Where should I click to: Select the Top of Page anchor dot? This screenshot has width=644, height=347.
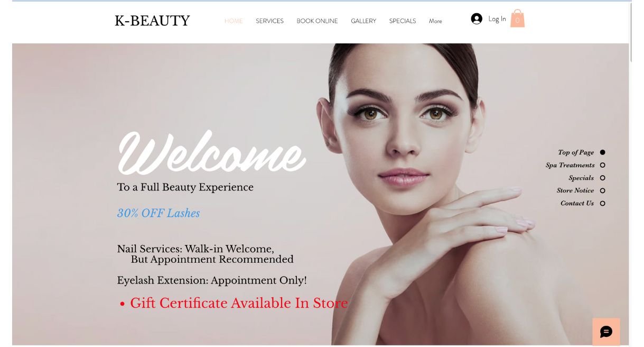(602, 152)
